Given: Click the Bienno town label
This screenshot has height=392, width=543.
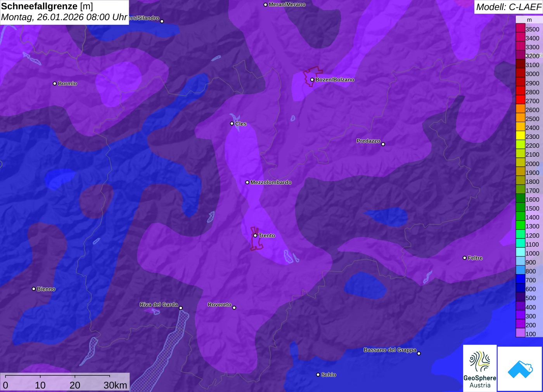Looking at the screenshot, I should click(46, 289).
